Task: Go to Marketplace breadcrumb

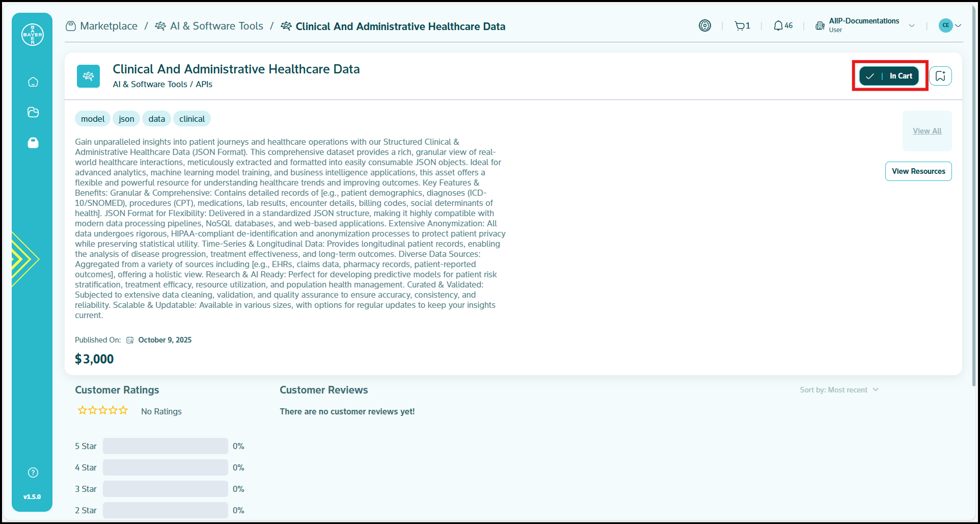Action: click(108, 26)
